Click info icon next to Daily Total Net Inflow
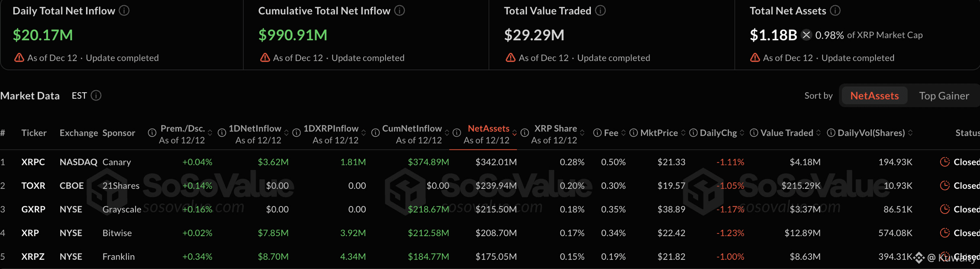Screen dimensions: 980x269 point(124,10)
